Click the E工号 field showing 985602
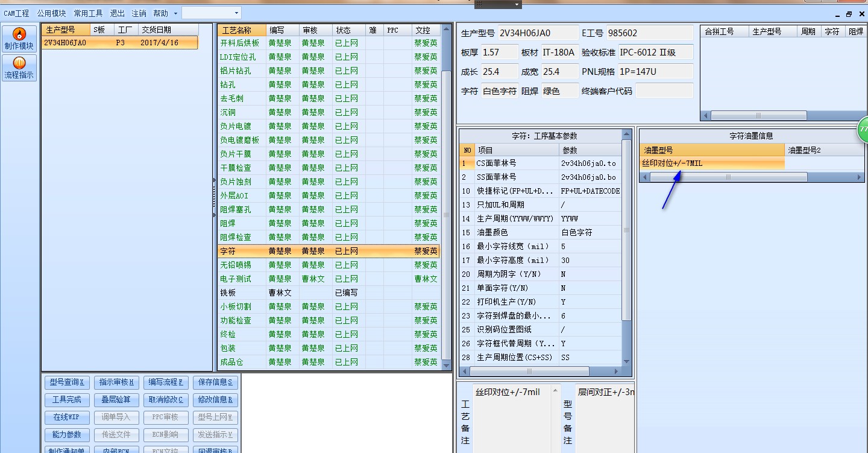Image resolution: width=868 pixels, height=453 pixels. pos(649,33)
